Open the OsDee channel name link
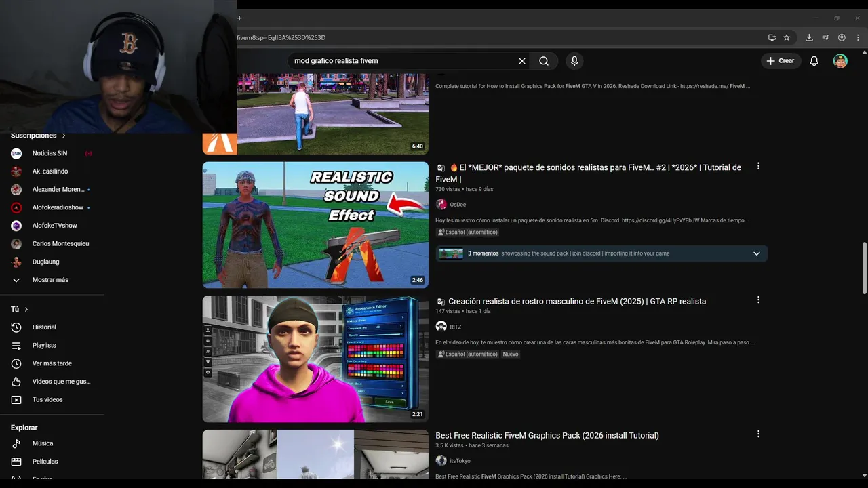 458,205
